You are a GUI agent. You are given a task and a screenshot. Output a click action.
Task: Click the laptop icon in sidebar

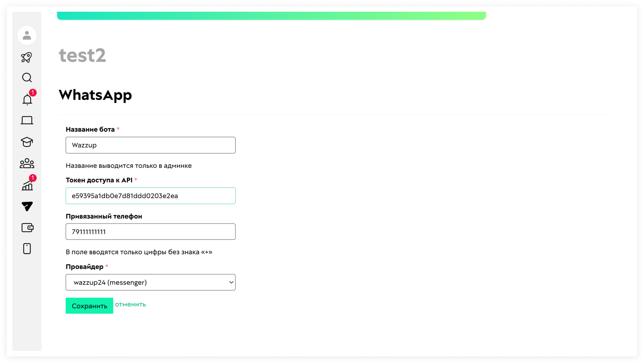pos(27,120)
